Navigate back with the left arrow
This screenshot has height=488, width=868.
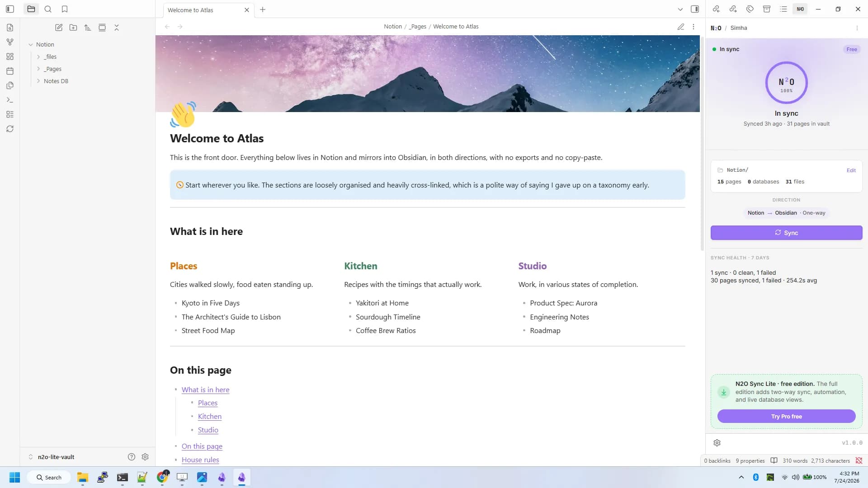pos(167,27)
